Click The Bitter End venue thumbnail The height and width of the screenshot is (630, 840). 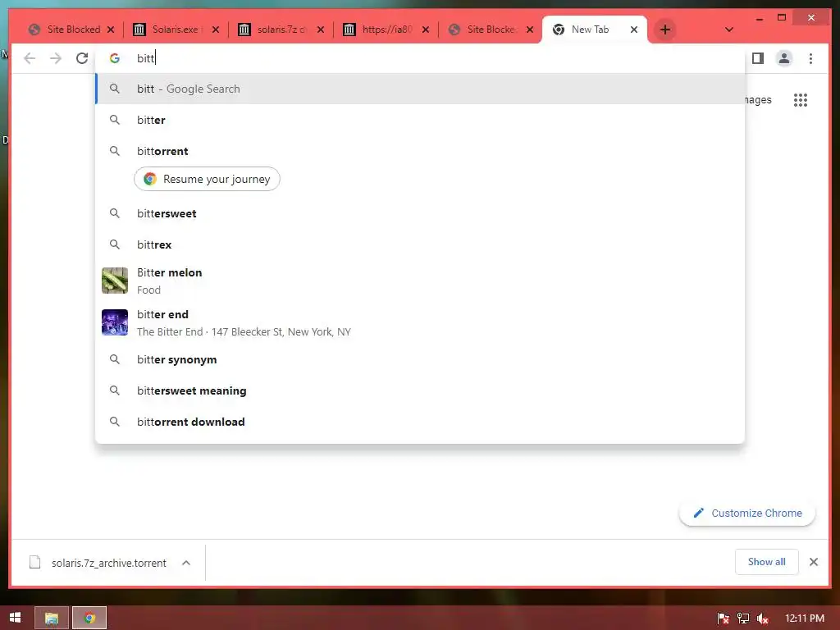pos(115,322)
